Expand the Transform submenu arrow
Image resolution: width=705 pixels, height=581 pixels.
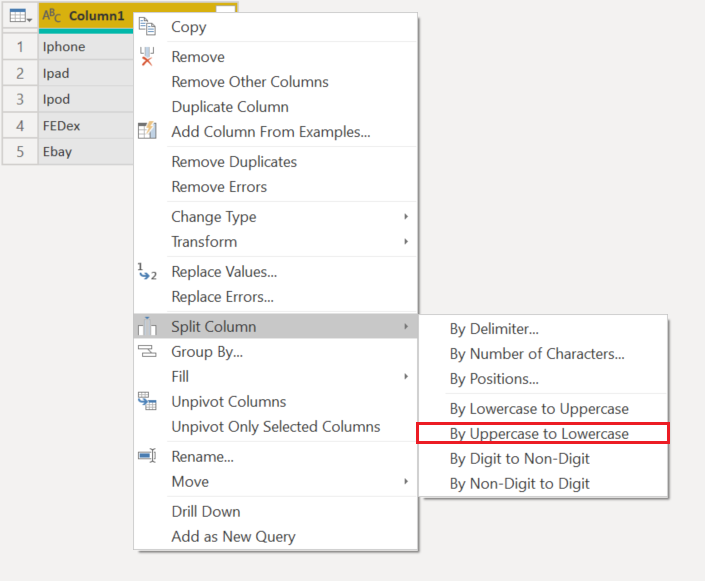pos(406,241)
